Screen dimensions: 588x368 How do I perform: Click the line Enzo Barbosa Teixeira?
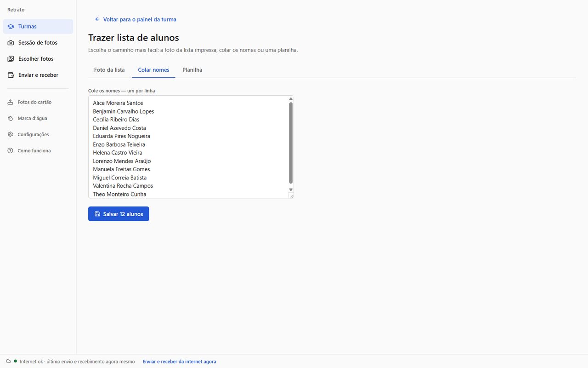coord(119,144)
